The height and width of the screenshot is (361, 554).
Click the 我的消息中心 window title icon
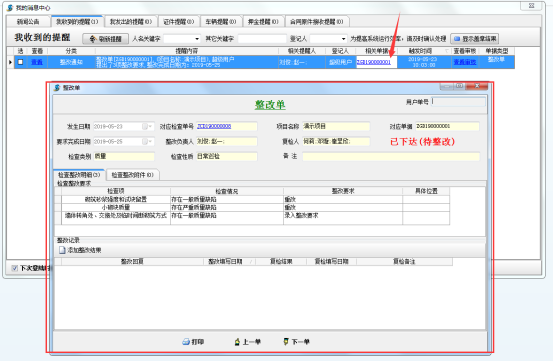(10, 8)
